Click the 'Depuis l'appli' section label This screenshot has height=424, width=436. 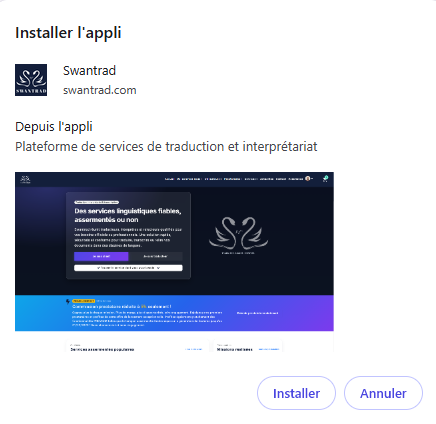[54, 127]
